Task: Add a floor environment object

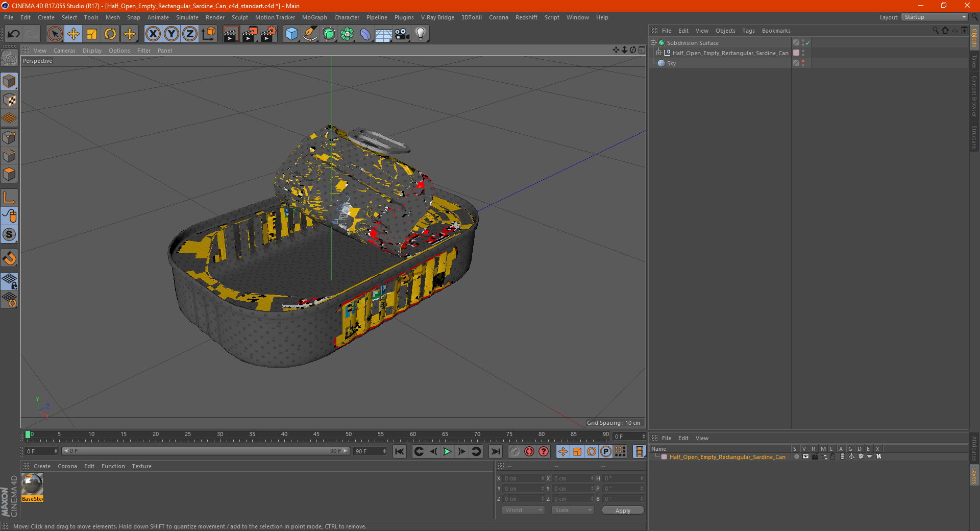Action: (383, 34)
